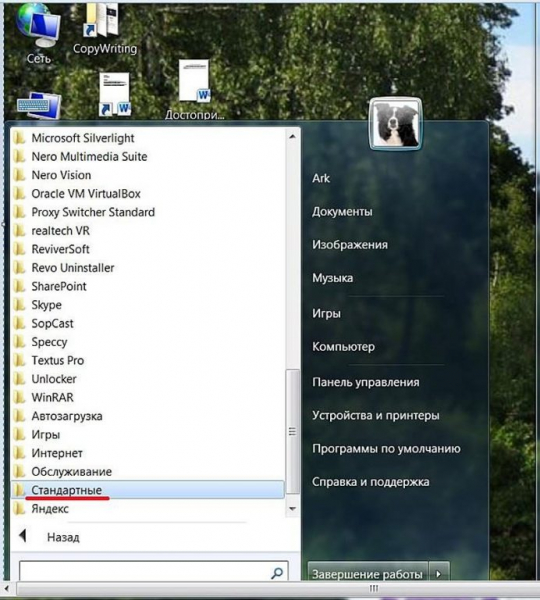Click the folder icon next to Стандартные
The image size is (540, 600).
19,490
